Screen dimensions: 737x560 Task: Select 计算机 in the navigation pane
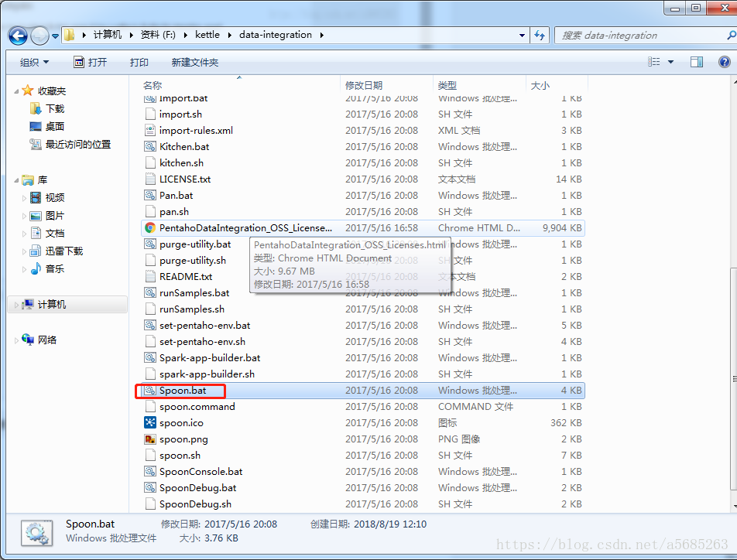tap(67, 305)
